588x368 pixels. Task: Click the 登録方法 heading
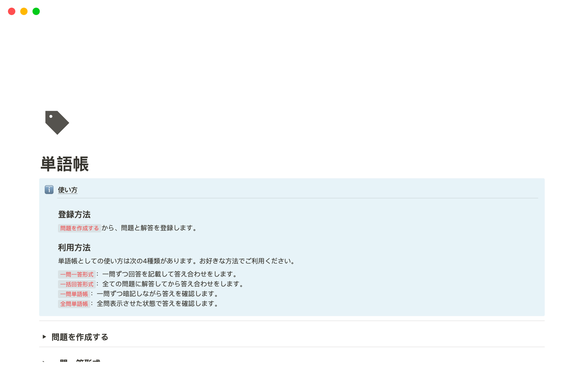click(74, 214)
